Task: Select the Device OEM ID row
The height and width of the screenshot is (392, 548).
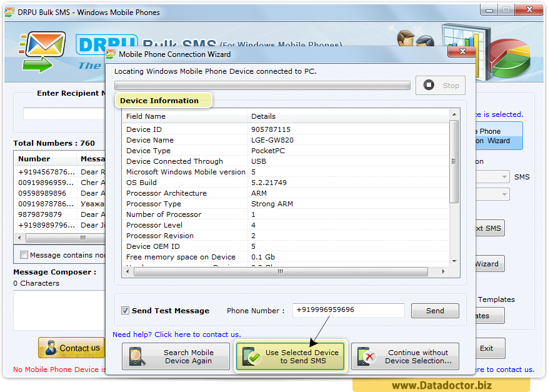Action: pyautogui.click(x=286, y=246)
